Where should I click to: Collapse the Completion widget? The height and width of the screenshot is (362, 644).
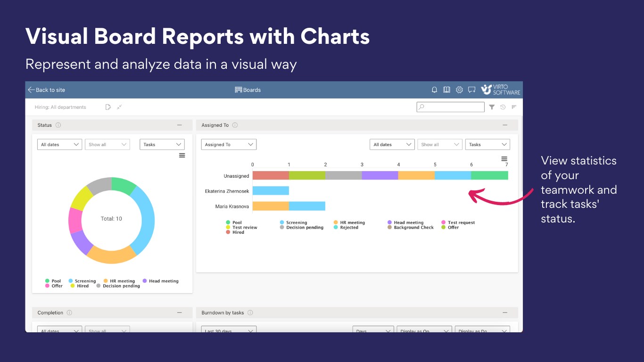coord(179,313)
